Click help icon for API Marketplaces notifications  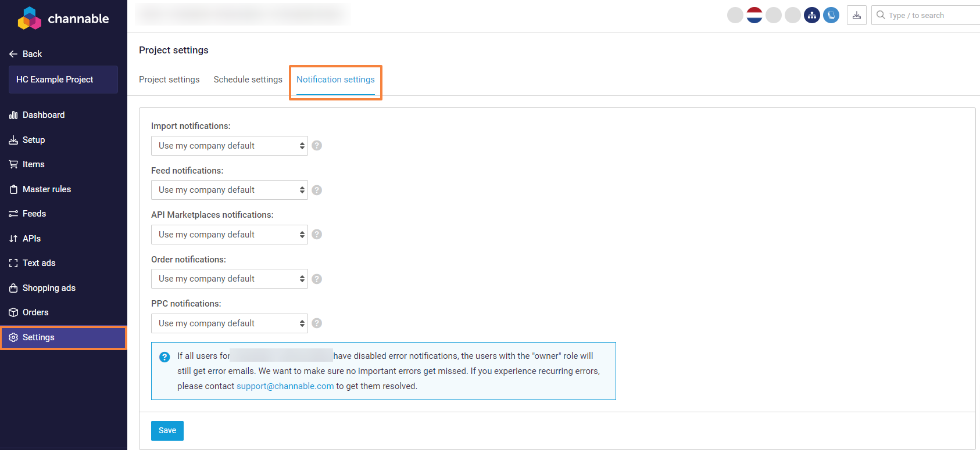317,235
